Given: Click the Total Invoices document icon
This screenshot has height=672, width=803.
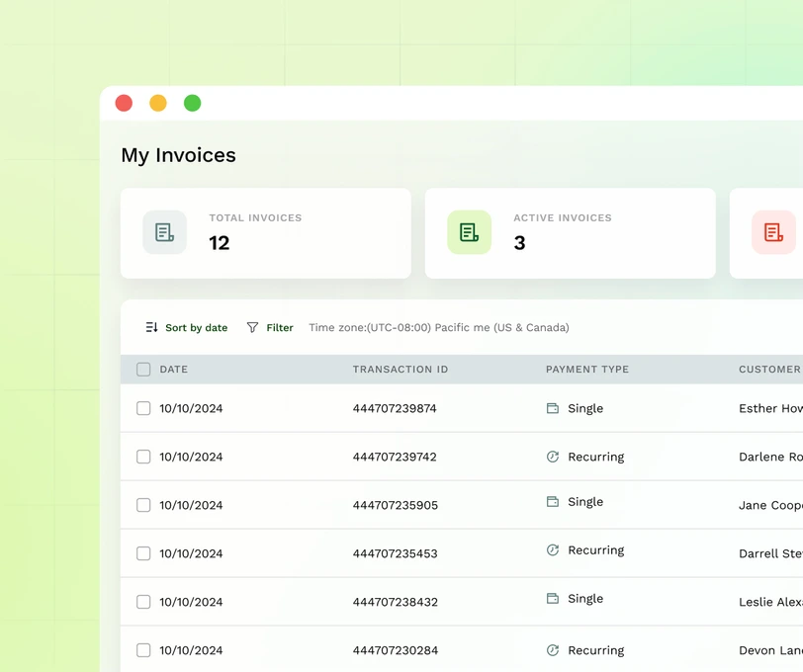Looking at the screenshot, I should tap(164, 232).
